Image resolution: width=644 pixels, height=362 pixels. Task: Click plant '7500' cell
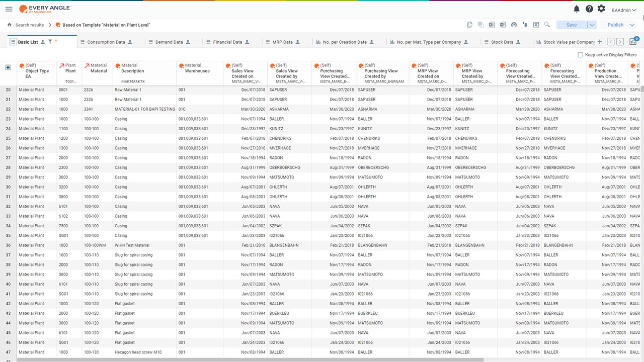point(69,226)
